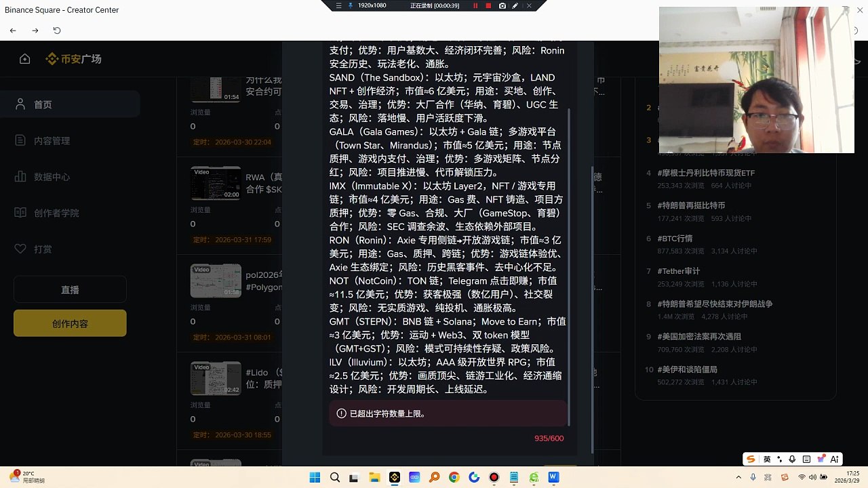Open the trending topic #美伊和谈陷僵局
This screenshot has width=868, height=488.
(x=687, y=369)
